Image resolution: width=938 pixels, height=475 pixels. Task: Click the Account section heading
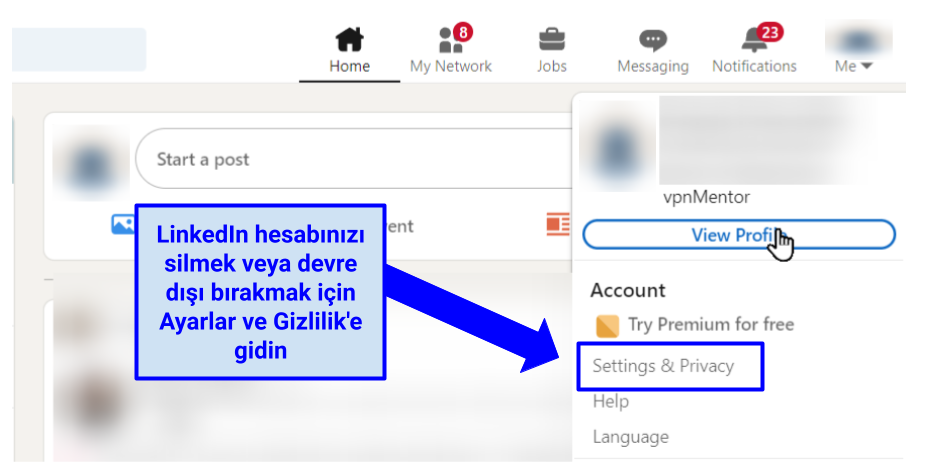(628, 291)
